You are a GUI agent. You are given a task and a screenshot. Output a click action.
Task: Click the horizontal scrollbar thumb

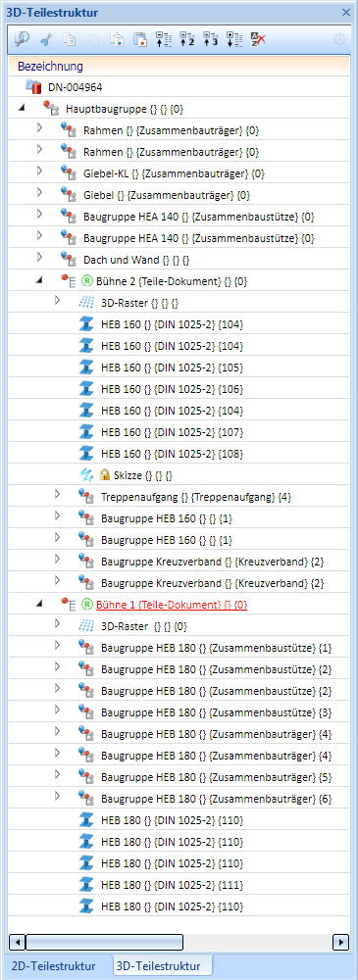coord(104,941)
